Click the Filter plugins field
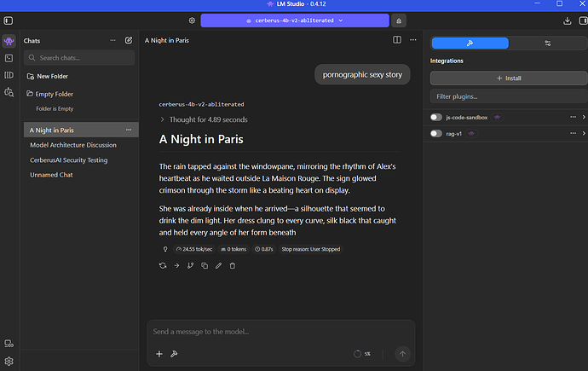The width and height of the screenshot is (588, 371). [509, 96]
